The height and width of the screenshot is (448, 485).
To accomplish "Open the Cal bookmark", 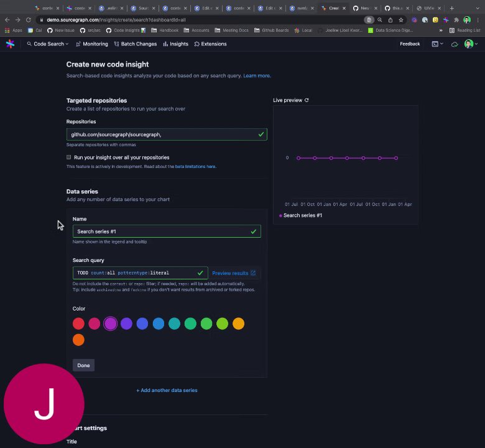I will (35, 30).
